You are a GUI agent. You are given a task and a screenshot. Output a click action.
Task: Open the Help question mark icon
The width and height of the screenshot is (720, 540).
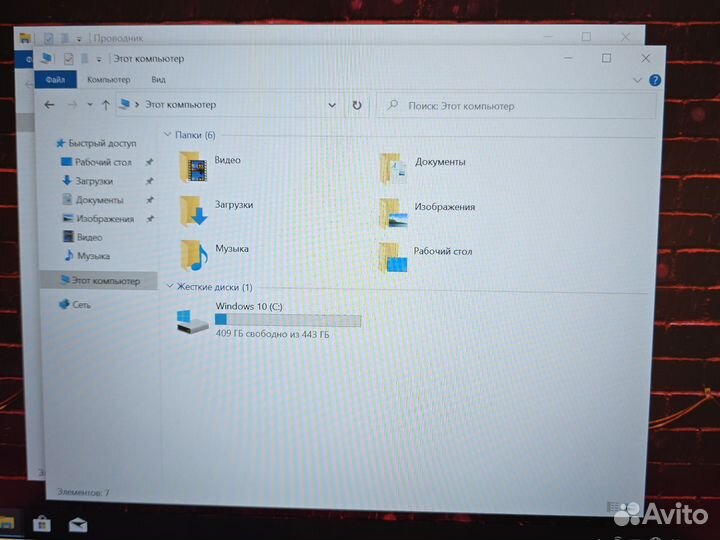tap(655, 80)
